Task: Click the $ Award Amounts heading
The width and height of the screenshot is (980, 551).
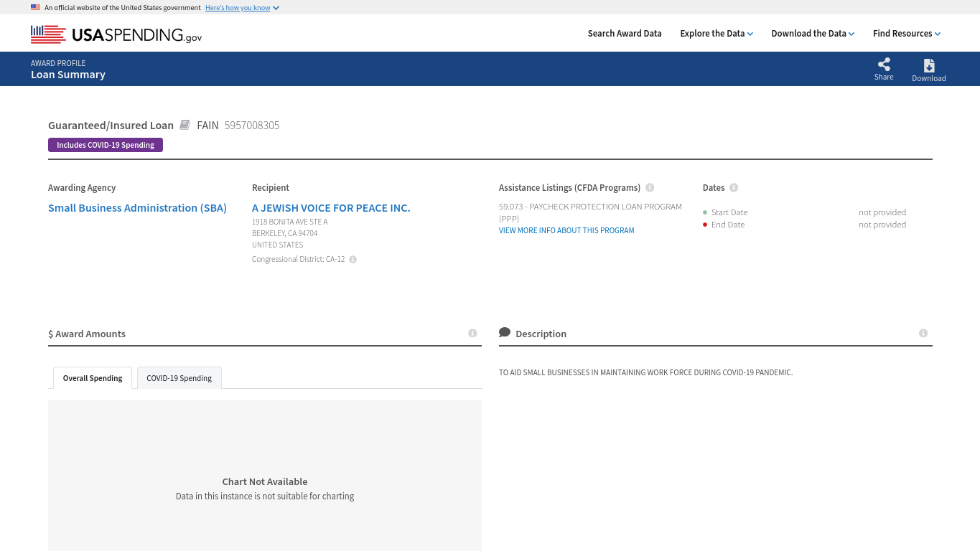Action: pyautogui.click(x=87, y=334)
